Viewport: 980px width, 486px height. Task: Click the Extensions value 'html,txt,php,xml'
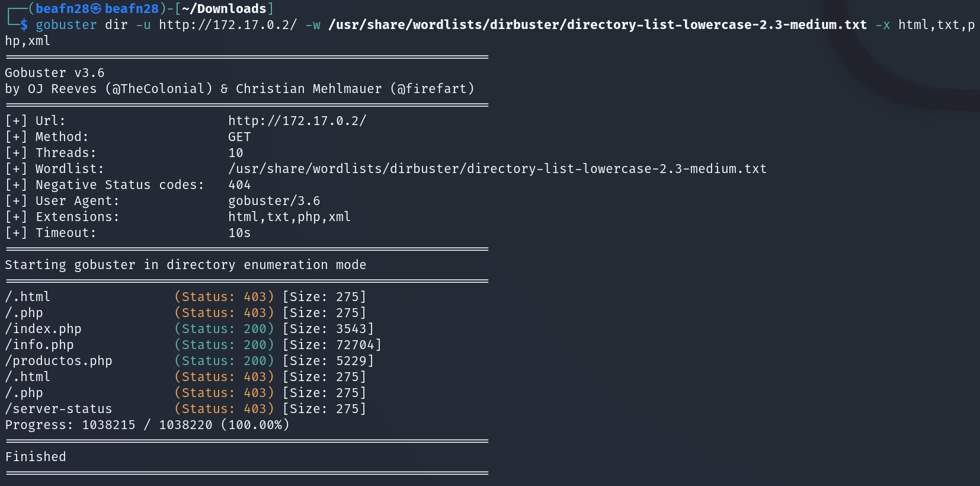point(290,217)
